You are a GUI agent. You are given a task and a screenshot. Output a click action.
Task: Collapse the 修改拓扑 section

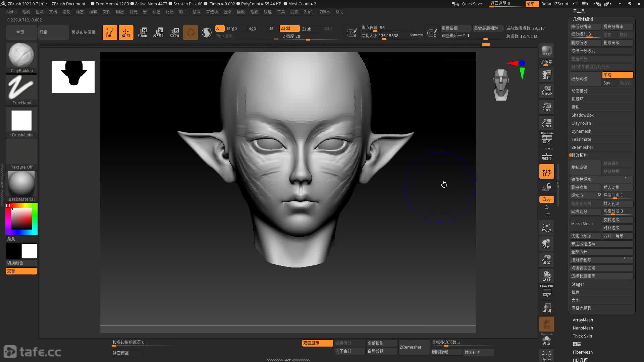[579, 155]
